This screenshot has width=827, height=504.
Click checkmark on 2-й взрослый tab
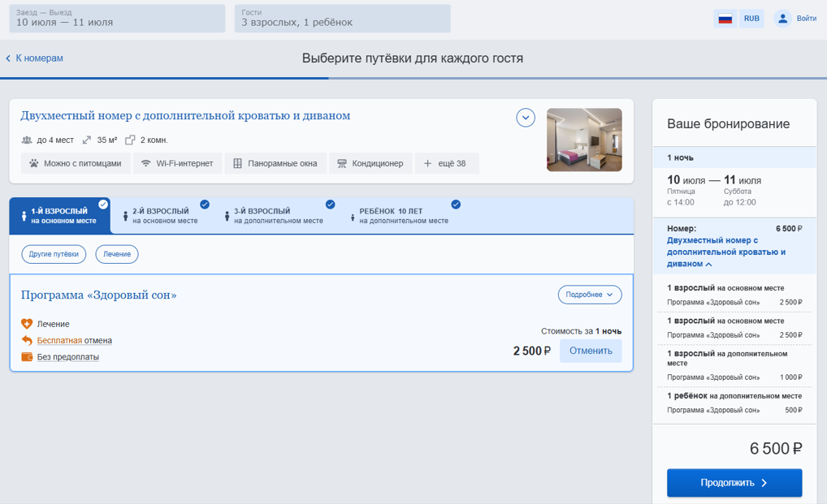point(205,205)
